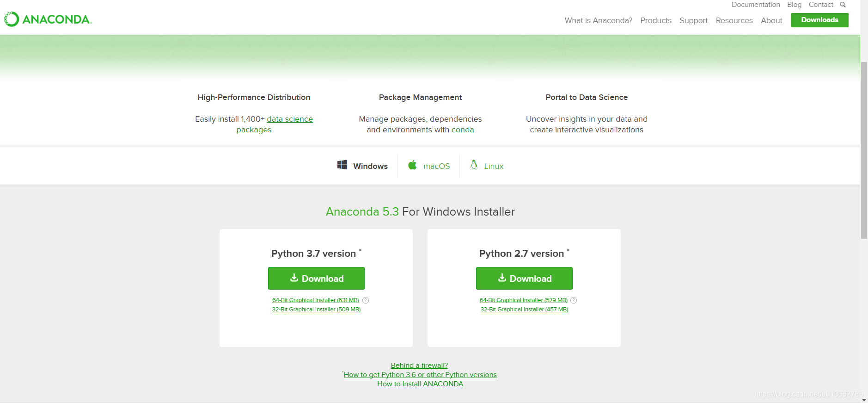The image size is (868, 403).
Task: Open the Behind a firewall? link
Action: click(419, 366)
